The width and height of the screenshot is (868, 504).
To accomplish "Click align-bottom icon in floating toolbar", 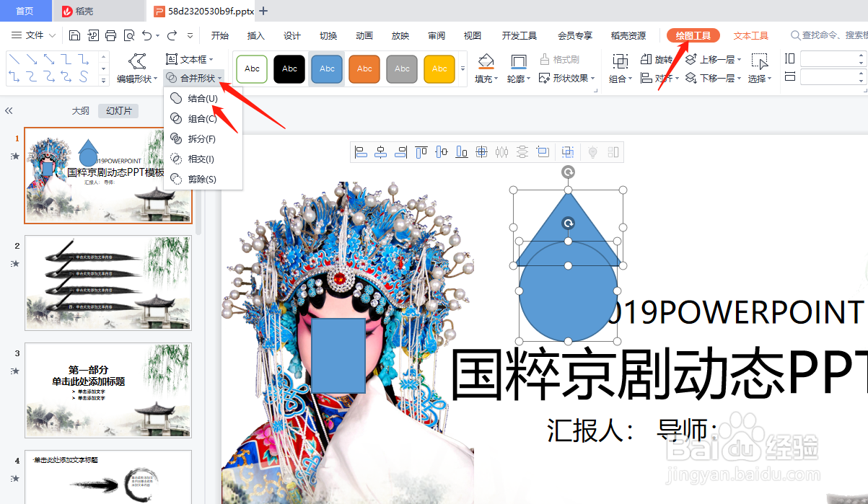I will coord(462,152).
